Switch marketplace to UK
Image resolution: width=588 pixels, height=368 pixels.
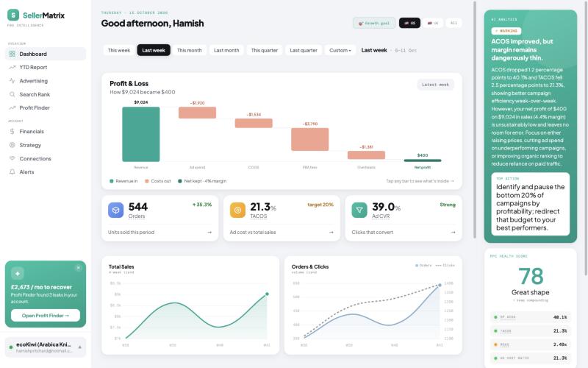(433, 23)
